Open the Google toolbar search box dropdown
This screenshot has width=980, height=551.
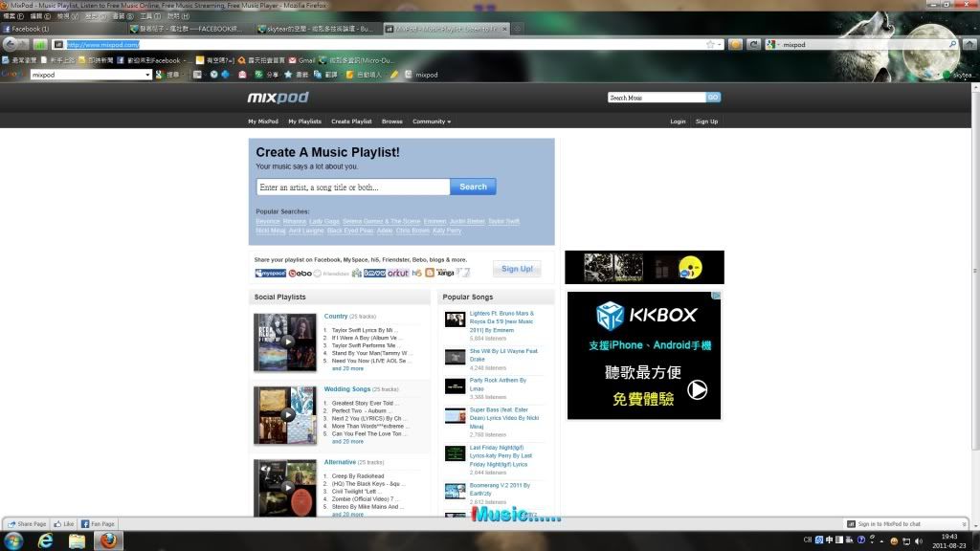tap(147, 75)
